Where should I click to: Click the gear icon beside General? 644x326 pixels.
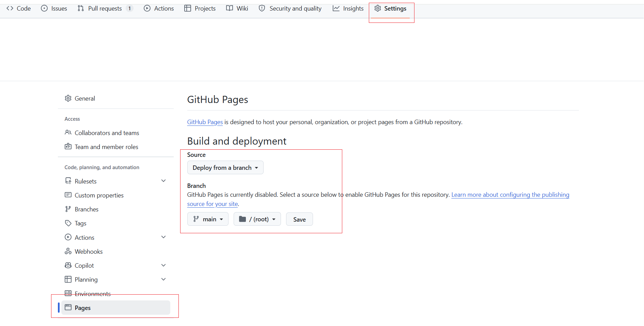coord(68,98)
